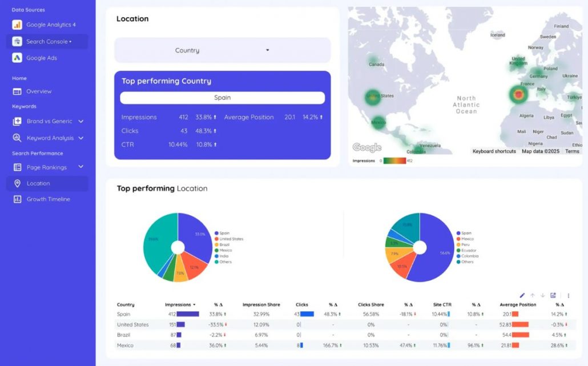Viewport: 588px width, 366px height.
Task: Expand the Brand vs Generic chevron
Action: click(81, 121)
